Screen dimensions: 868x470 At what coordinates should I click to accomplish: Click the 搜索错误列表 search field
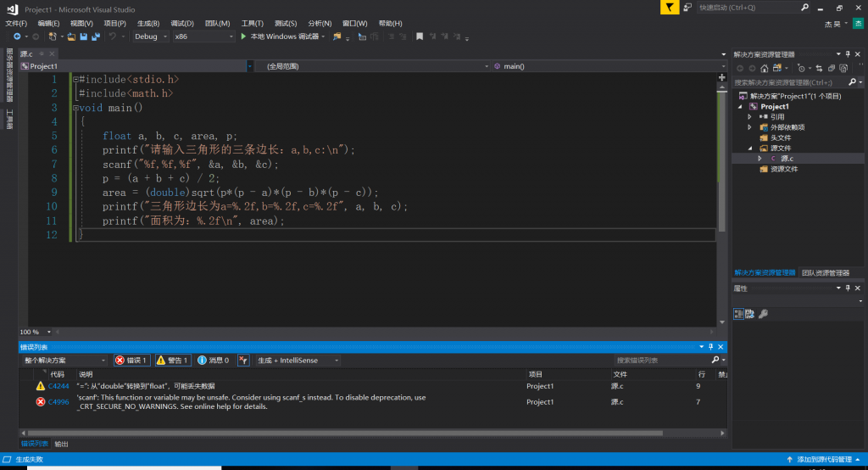(x=663, y=361)
